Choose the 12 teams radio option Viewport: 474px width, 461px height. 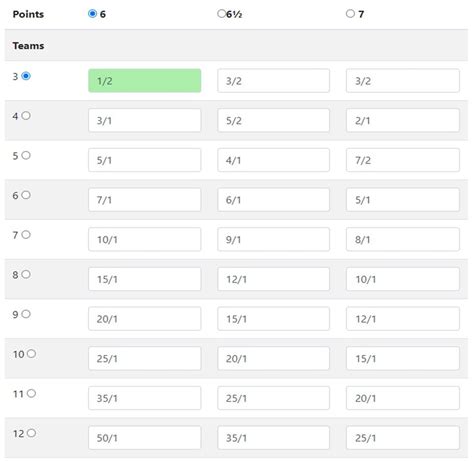pyautogui.click(x=31, y=433)
